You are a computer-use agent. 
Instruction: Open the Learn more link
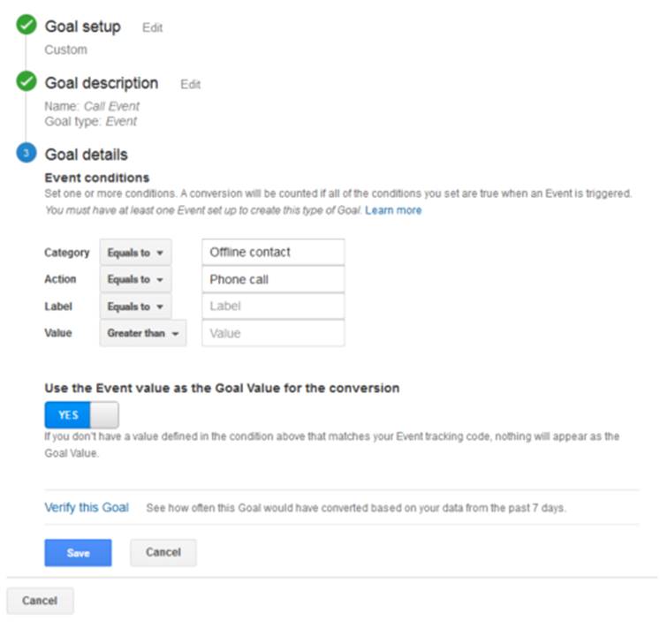pyautogui.click(x=393, y=210)
